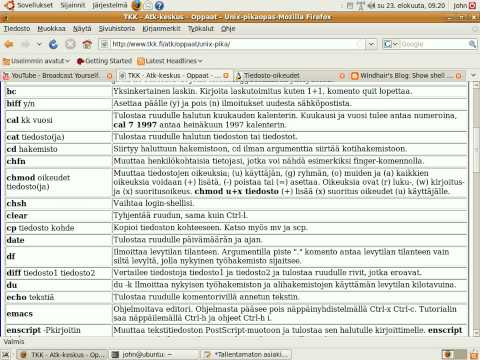Click the date and time clock
The width and height of the screenshot is (480, 360).
[x=411, y=5]
